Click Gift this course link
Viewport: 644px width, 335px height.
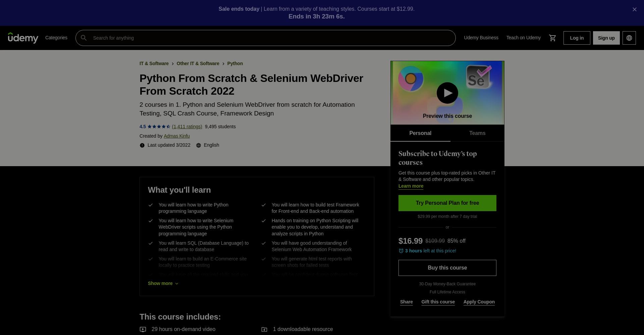[x=438, y=302]
